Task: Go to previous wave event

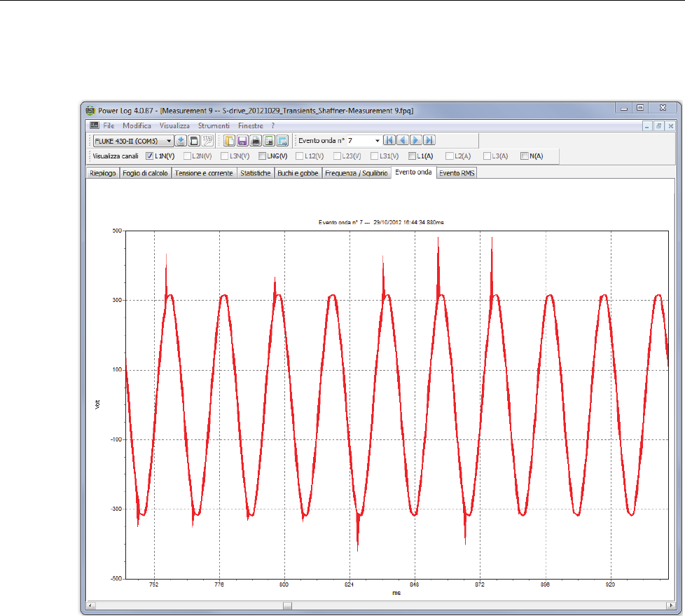Action: click(403, 141)
